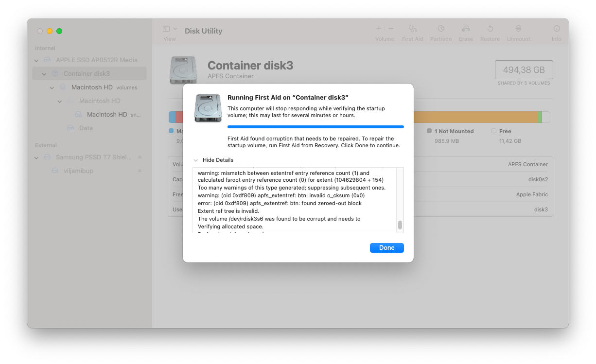
Task: Click the "985,9 MB" not mounted size
Action: click(x=447, y=141)
